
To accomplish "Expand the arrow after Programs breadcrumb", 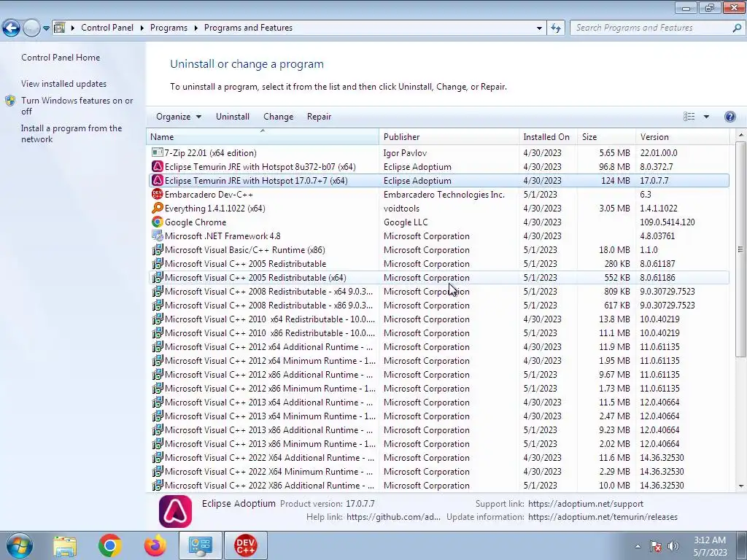I will (x=196, y=28).
